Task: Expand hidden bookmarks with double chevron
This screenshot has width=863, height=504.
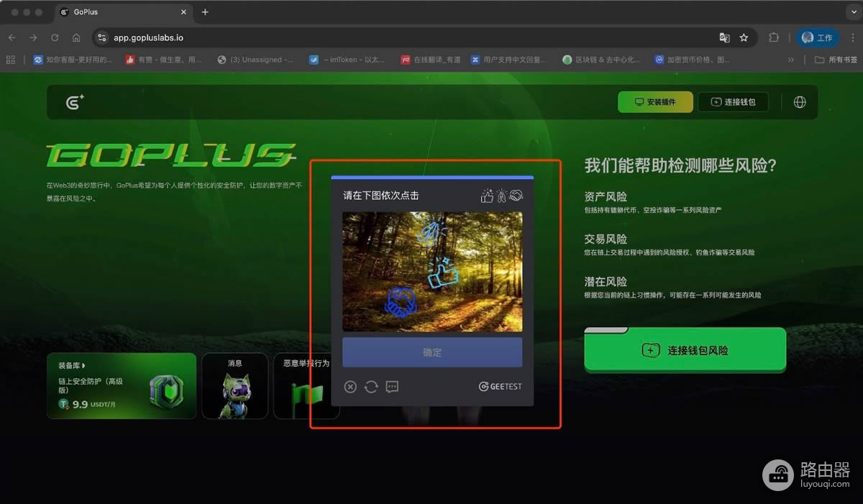Action: [791, 60]
